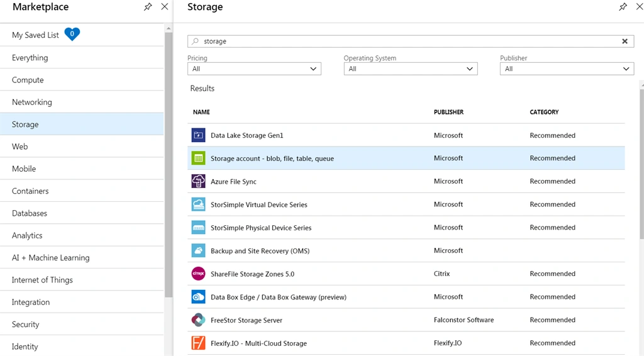The height and width of the screenshot is (356, 644).
Task: Click the Data Box Edge icon
Action: coord(198,297)
